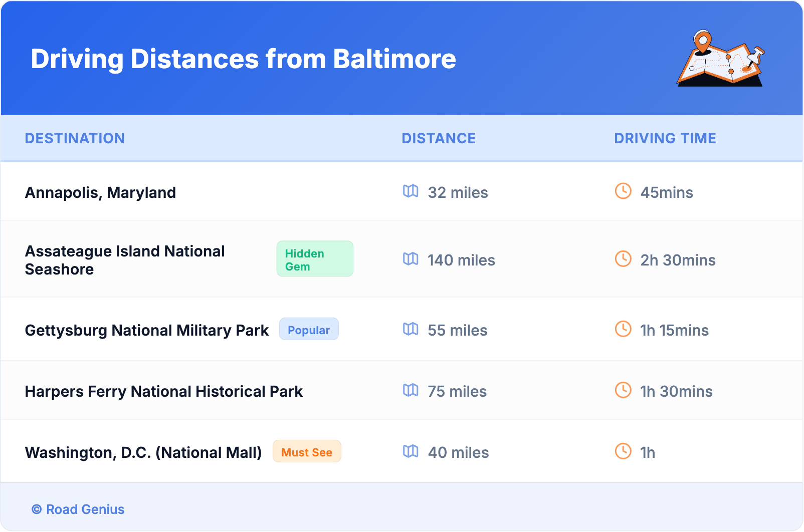Click the Must See badge
This screenshot has width=804, height=532.
point(307,452)
